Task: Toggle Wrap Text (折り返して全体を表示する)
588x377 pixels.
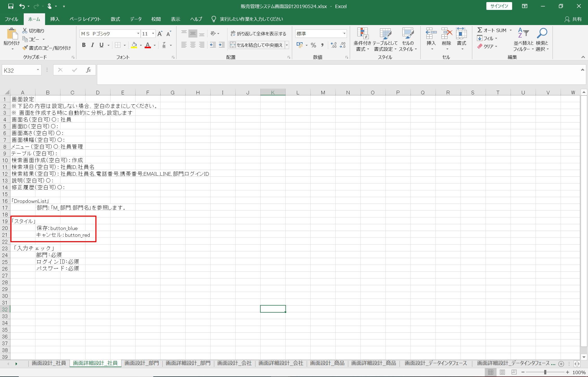Action: (x=258, y=34)
